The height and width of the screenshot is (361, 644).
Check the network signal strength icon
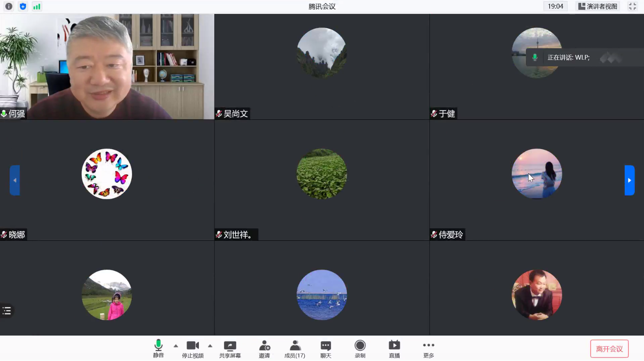click(37, 7)
